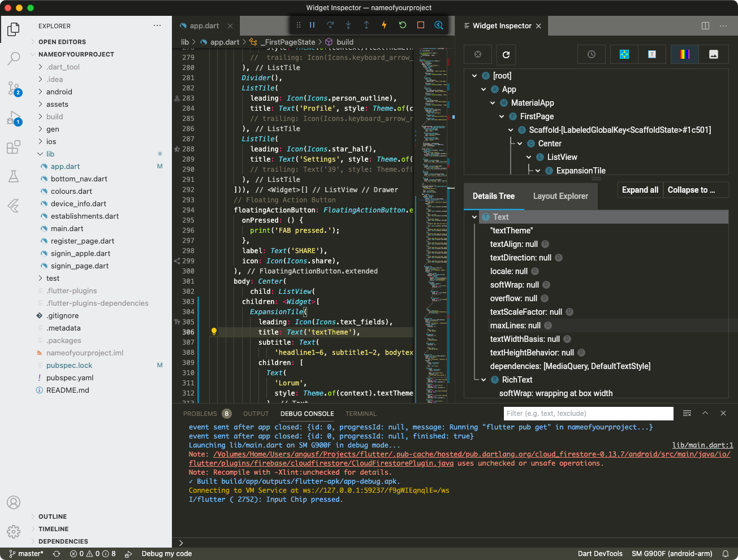The height and width of the screenshot is (560, 738).
Task: Toggle Highlight Oversized Images button
Action: coord(714,54)
